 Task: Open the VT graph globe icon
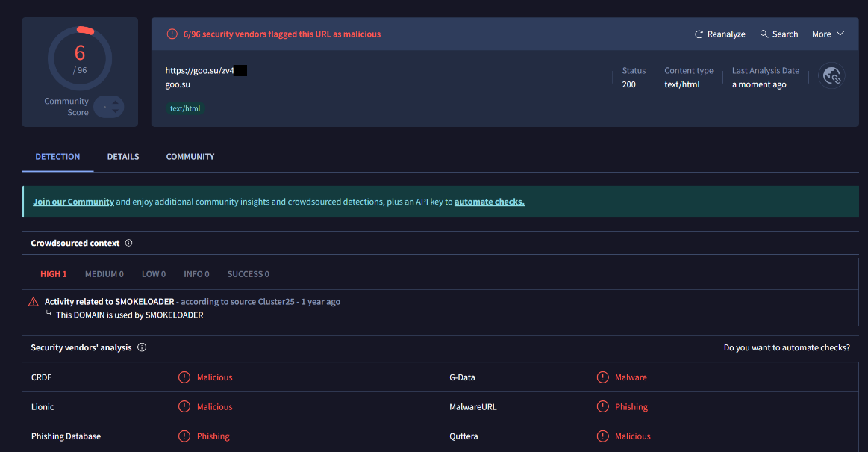tap(831, 75)
